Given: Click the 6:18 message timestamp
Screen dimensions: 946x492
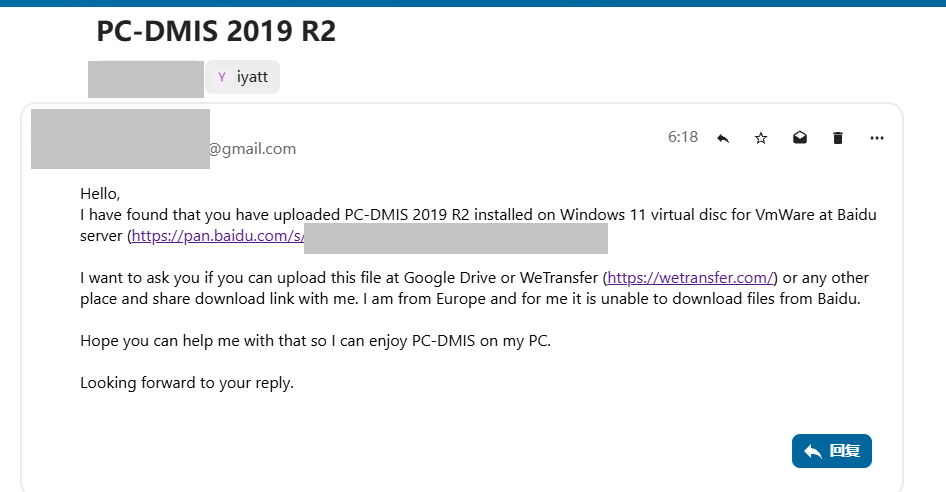Looking at the screenshot, I should [x=683, y=137].
